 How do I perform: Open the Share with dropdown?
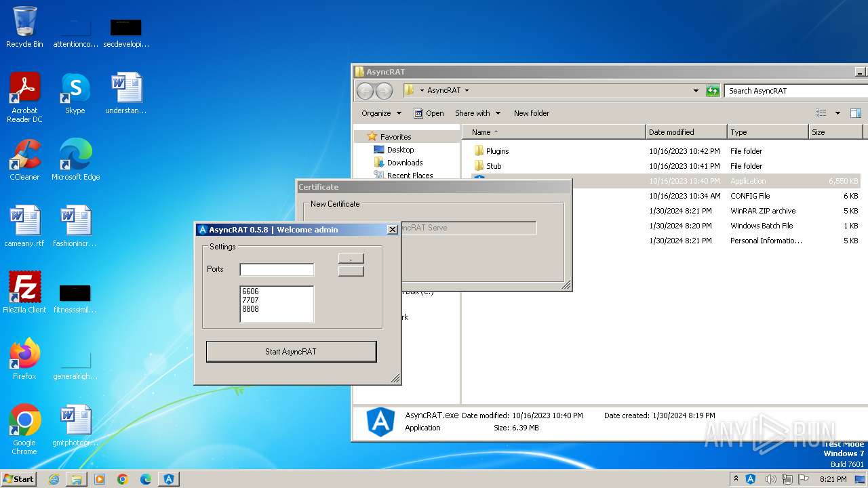click(x=477, y=113)
